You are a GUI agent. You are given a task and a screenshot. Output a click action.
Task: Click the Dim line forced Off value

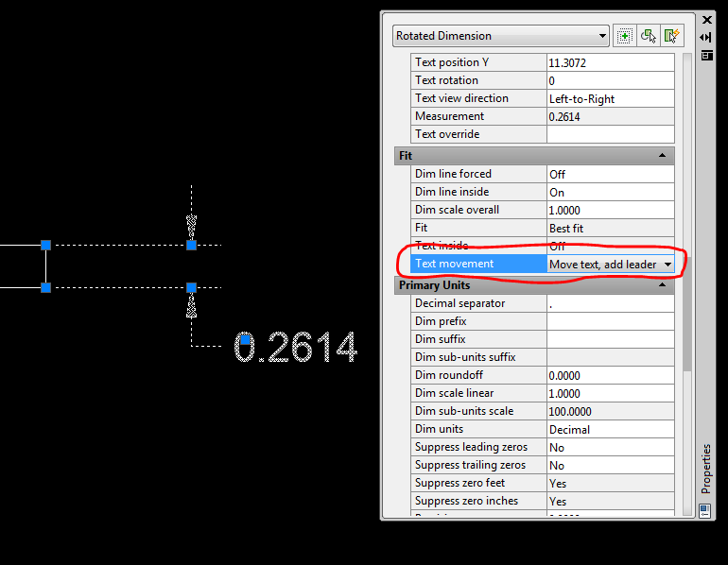pyautogui.click(x=610, y=174)
